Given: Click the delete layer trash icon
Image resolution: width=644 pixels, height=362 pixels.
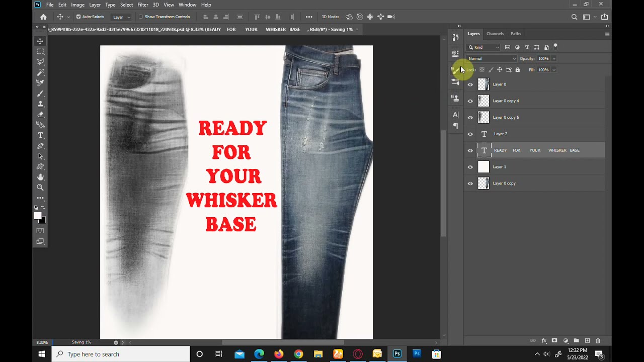Looking at the screenshot, I should 598,341.
